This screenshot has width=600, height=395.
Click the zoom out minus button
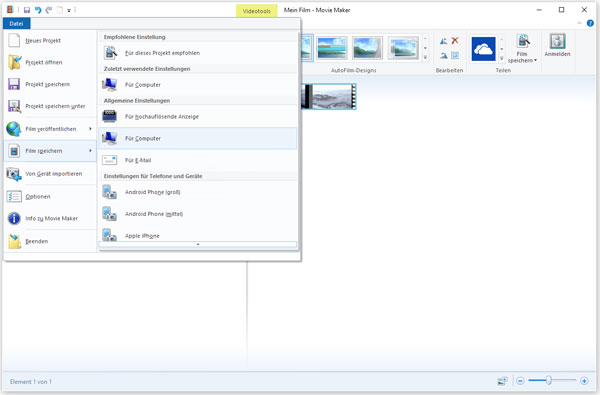pos(520,381)
